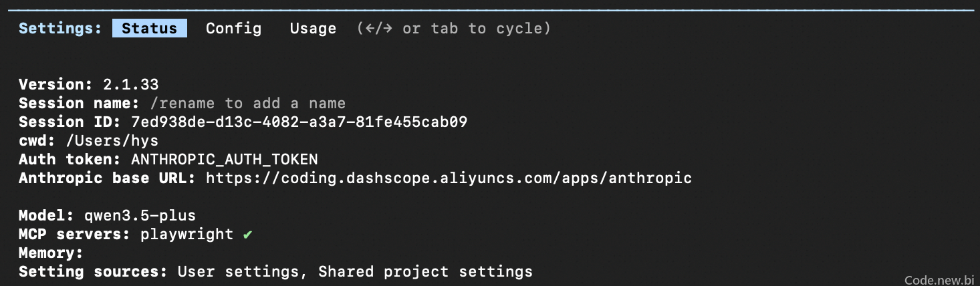Open the Usage tab
The width and height of the screenshot is (980, 286).
(x=313, y=28)
